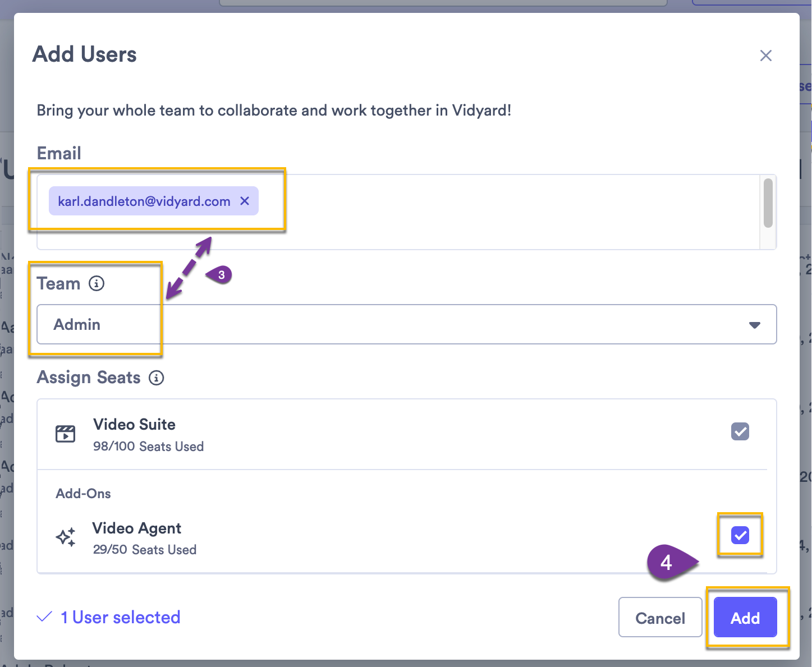Click the Video Agent sparkles icon
This screenshot has width=812, height=667.
(x=66, y=537)
